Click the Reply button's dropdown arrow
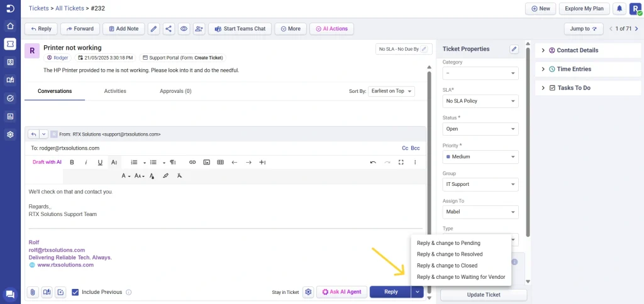The image size is (644, 304). pos(418,292)
